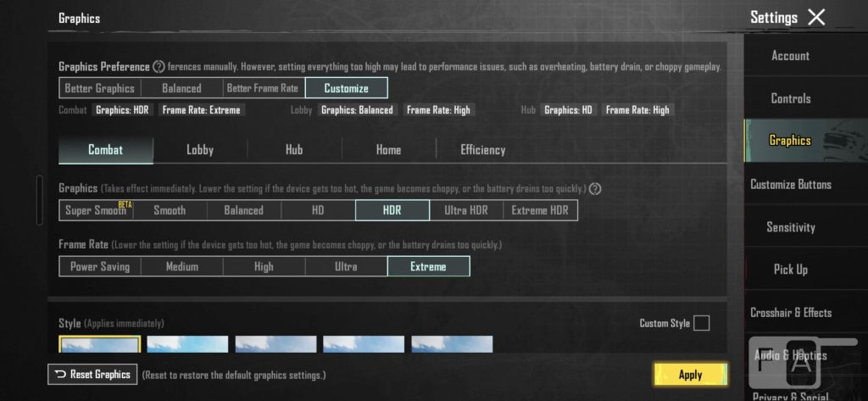Viewport: 868px width, 401px height.
Task: Switch to the Hub tab
Action: [294, 150]
